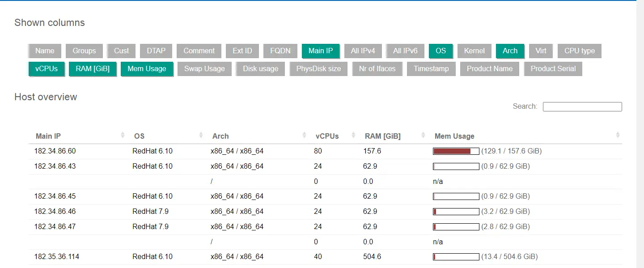Sort table by Arch header text
This screenshot has height=268, width=644.
[x=220, y=136]
